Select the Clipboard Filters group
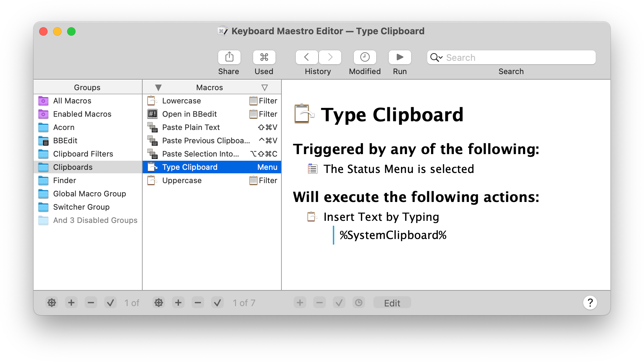This screenshot has height=362, width=644. coord(87,154)
